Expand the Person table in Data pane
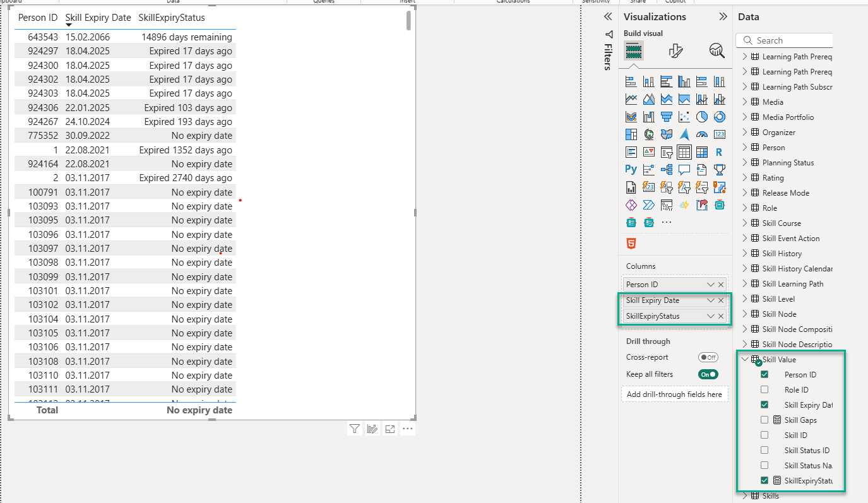The image size is (868, 503). (x=745, y=147)
